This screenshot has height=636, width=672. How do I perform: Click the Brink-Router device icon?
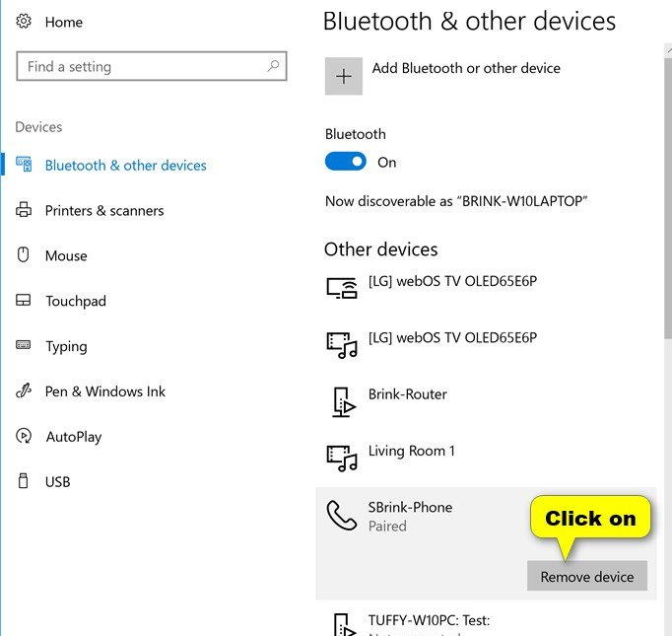point(344,402)
